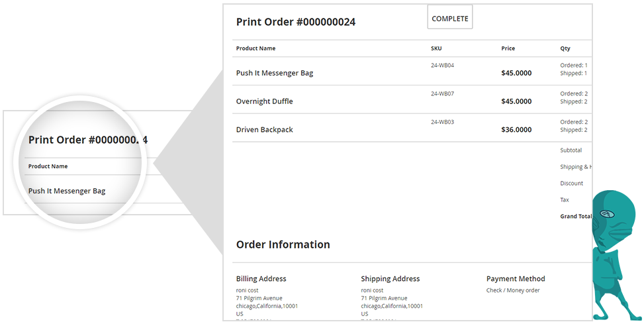This screenshot has height=324, width=644.
Task: Click the COMPLETE status badge
Action: [450, 19]
